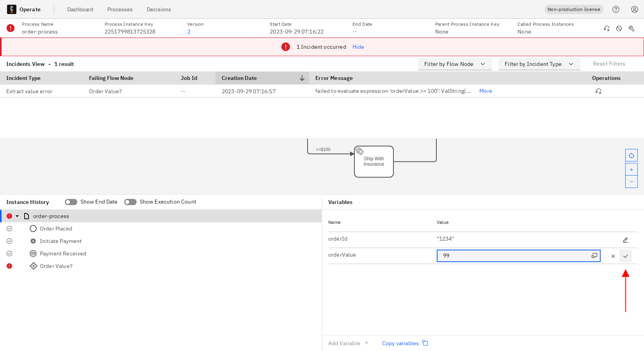Zoom in on the process diagram

[631, 170]
